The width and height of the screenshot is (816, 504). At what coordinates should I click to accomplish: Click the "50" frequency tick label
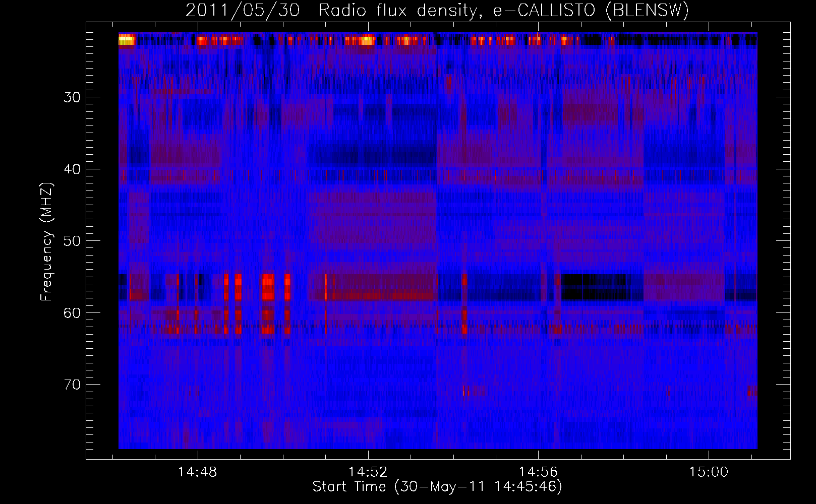(x=72, y=241)
